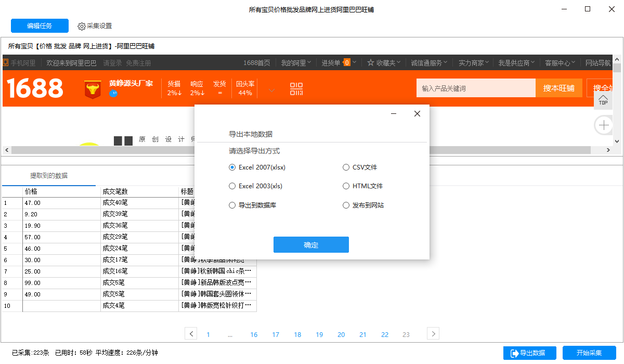Click the vertical scrollbar thumb of web preview
The height and width of the screenshot is (364, 624).
pyautogui.click(x=617, y=68)
